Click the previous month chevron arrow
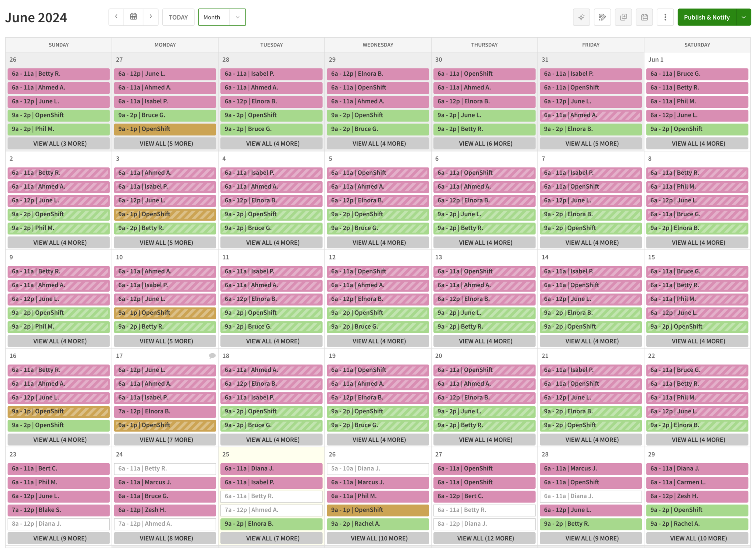Viewport: 756px width, 550px height. click(x=116, y=17)
